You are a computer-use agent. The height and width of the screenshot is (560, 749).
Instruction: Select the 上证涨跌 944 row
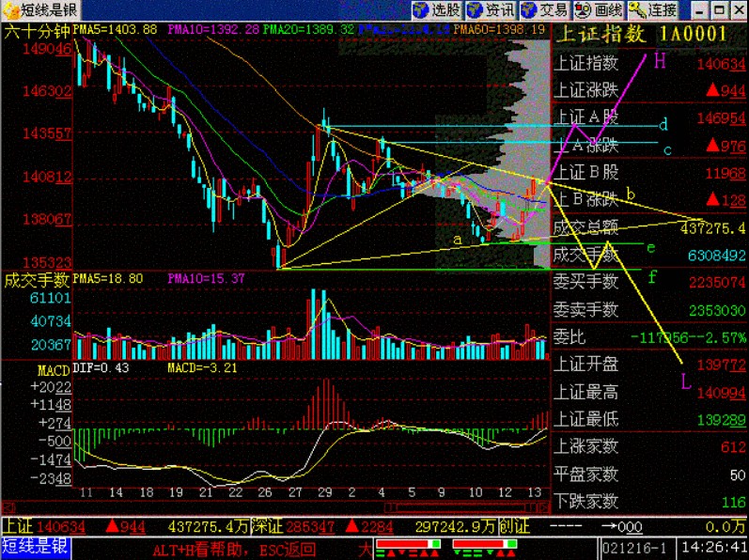point(649,90)
